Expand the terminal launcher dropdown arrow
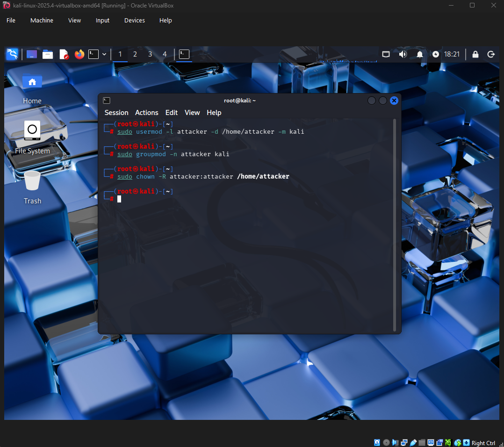 (104, 54)
